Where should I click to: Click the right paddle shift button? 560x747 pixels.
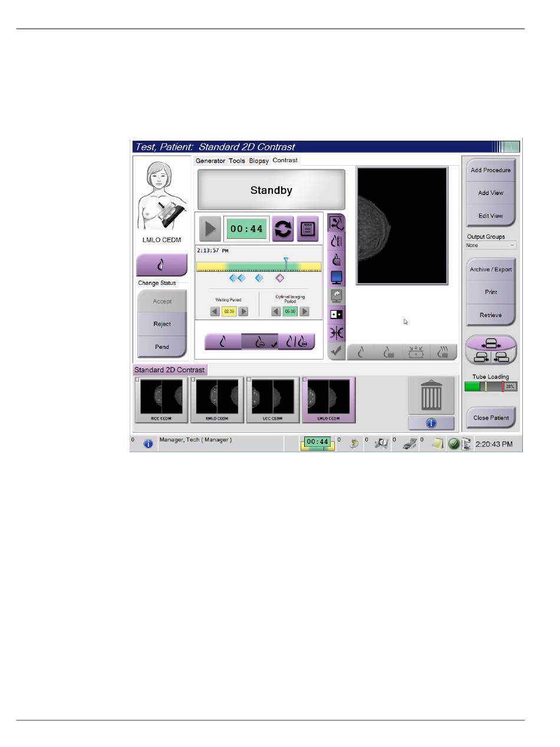tap(503, 356)
